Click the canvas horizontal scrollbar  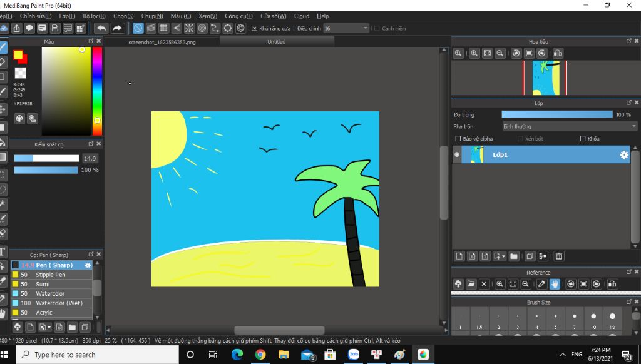pos(280,330)
